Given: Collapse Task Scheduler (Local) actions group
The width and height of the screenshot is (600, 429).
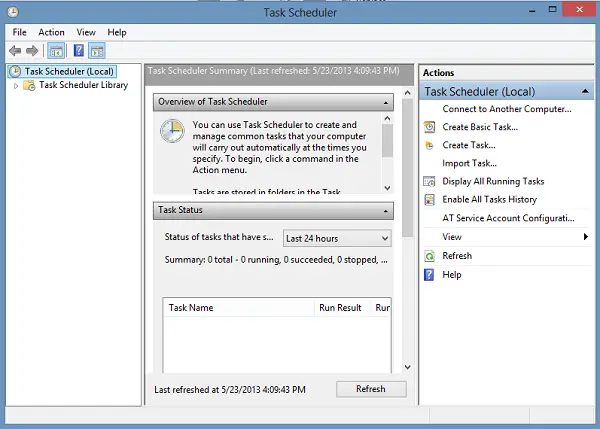Looking at the screenshot, I should (x=585, y=91).
